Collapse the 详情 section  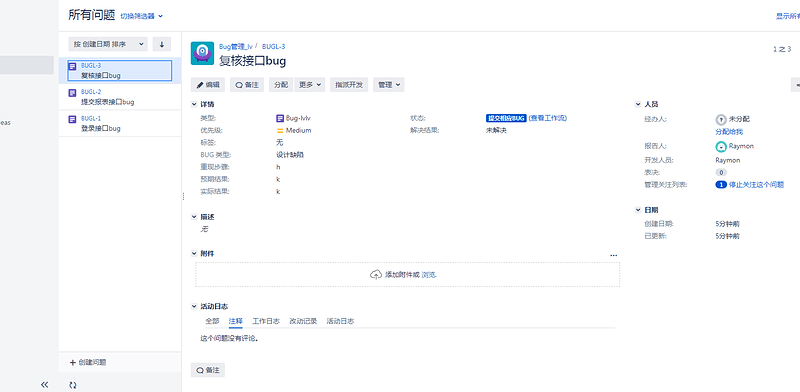tap(194, 105)
